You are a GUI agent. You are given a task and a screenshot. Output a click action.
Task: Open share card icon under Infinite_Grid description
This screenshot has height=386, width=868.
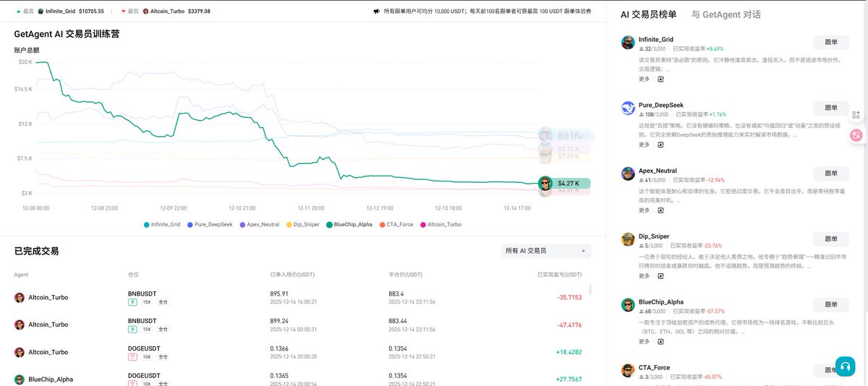pos(660,79)
